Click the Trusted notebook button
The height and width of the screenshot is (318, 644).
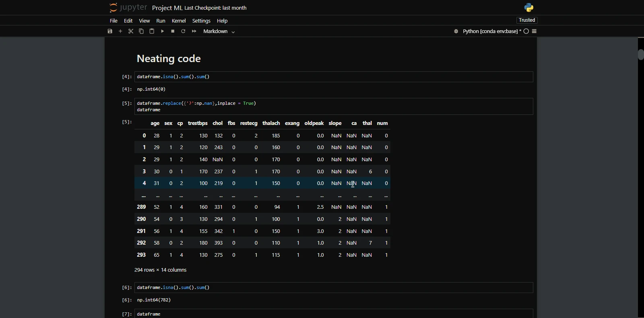click(x=527, y=20)
